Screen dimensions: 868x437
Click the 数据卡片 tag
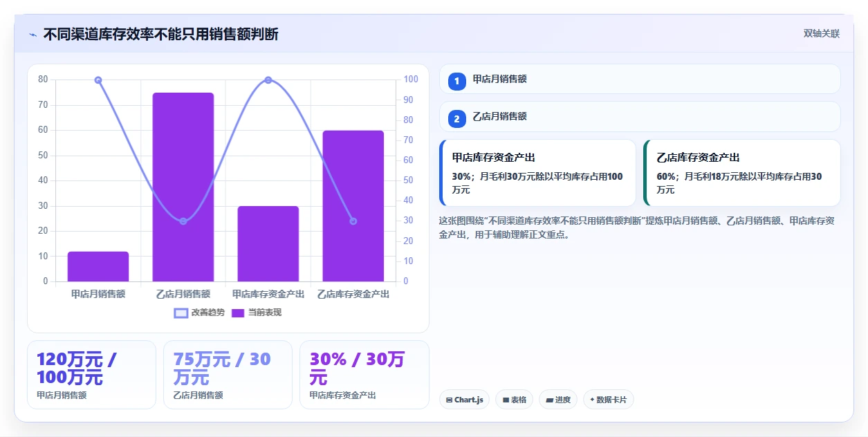coord(609,400)
